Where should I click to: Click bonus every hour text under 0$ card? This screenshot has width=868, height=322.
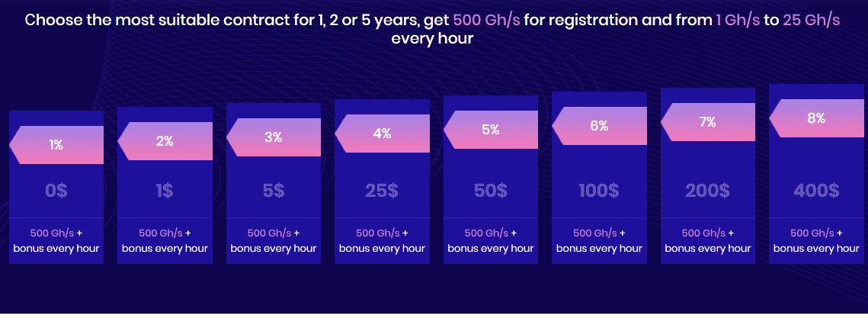(56, 248)
